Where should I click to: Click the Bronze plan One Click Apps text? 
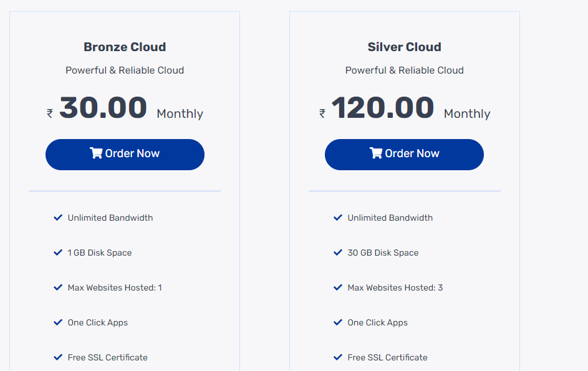98,322
